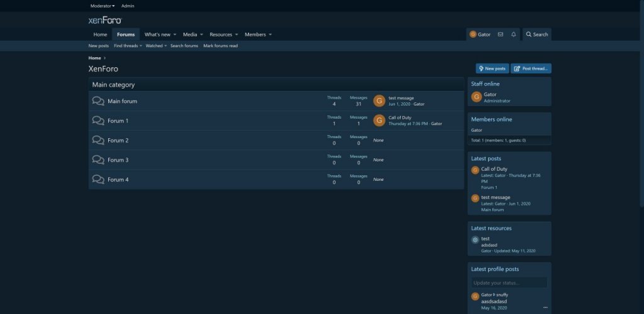Click the Main forum speech bubble icon
The height and width of the screenshot is (314, 644).
[x=98, y=101]
